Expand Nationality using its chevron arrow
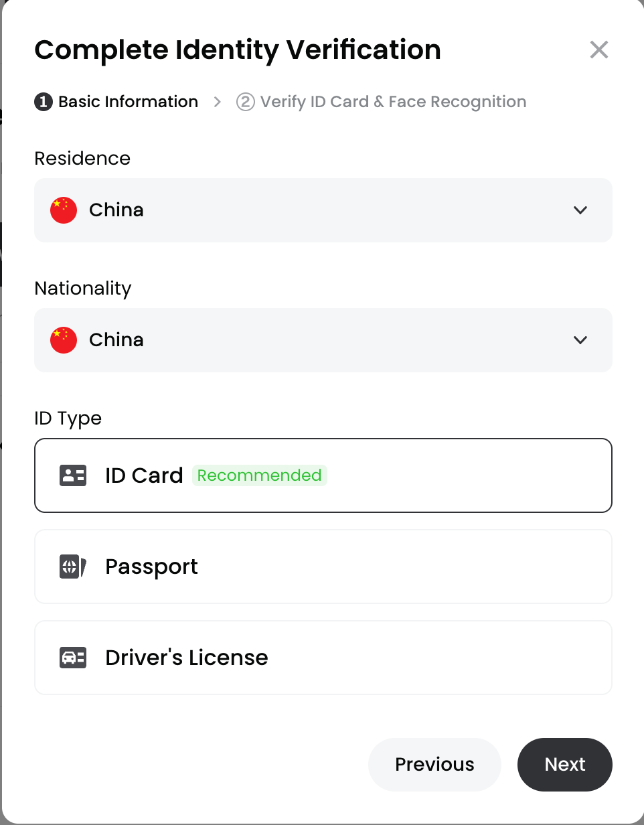This screenshot has height=825, width=644. click(x=580, y=340)
